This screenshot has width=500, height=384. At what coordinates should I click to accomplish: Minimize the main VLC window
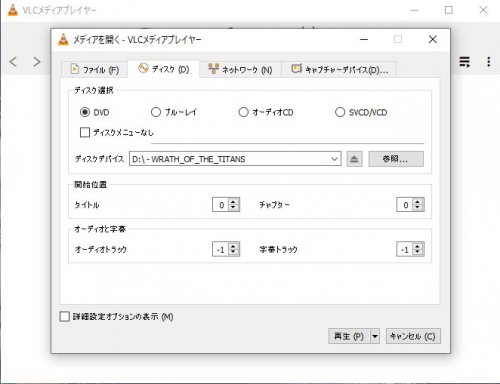point(415,10)
